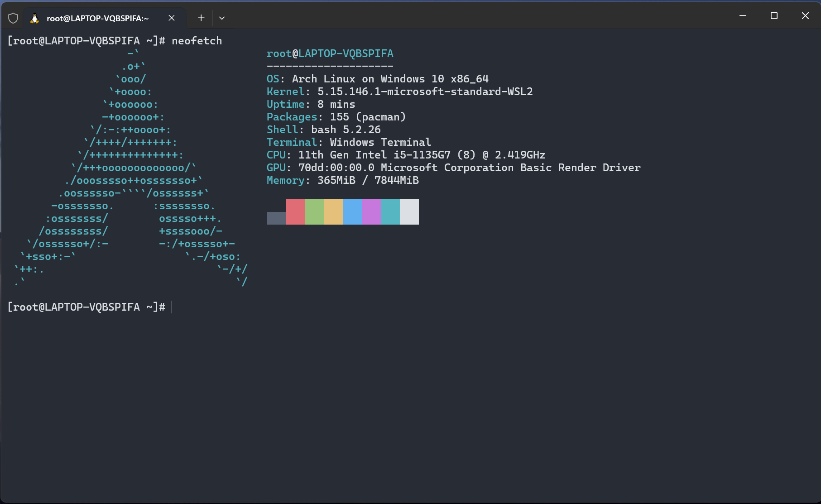The image size is (821, 504).
Task: Open a new tab with plus button
Action: [x=201, y=18]
